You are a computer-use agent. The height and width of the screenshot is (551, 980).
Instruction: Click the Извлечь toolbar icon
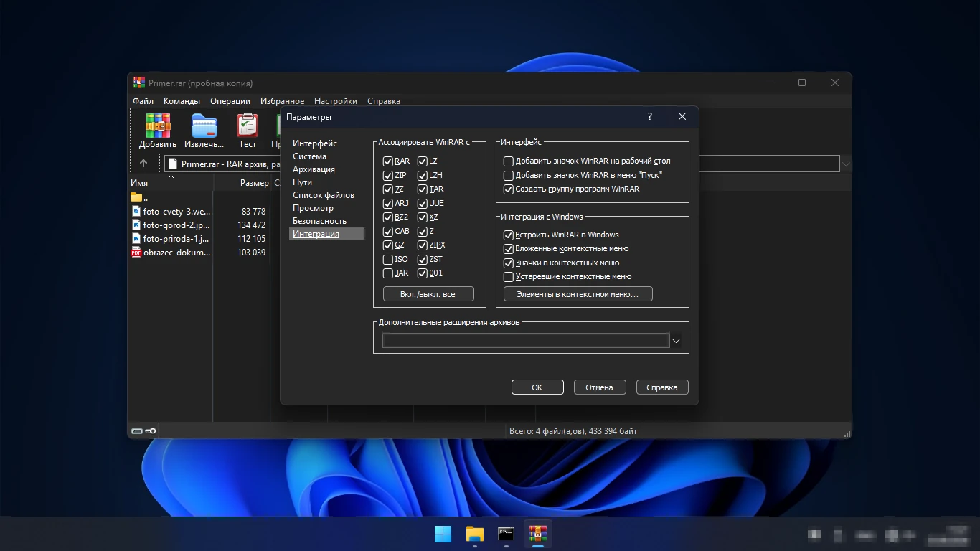pyautogui.click(x=204, y=126)
